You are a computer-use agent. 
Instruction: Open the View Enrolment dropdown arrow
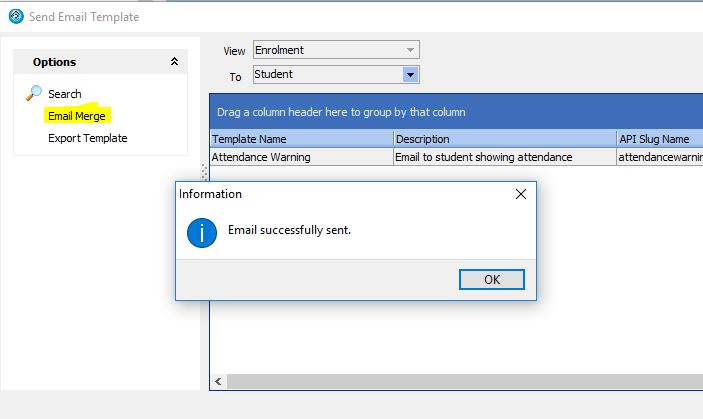(410, 50)
